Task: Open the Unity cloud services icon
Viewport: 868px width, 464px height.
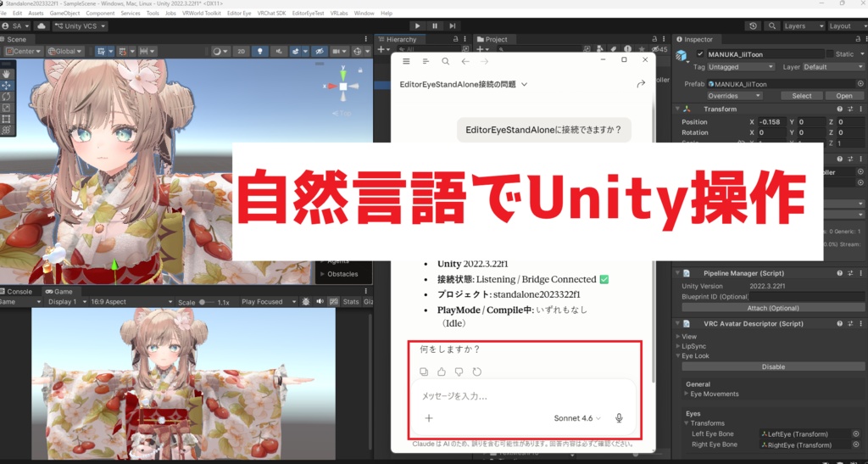Action: (x=41, y=26)
